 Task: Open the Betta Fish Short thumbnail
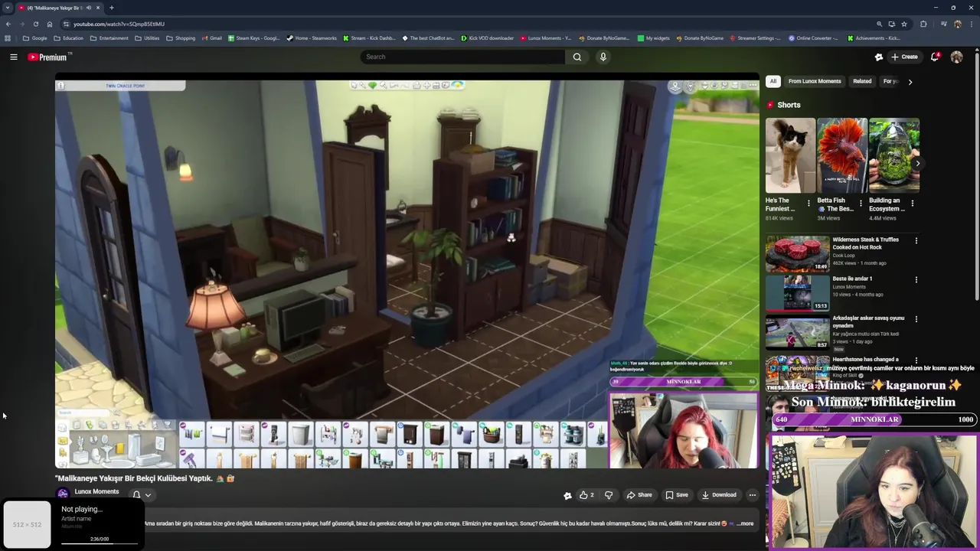[x=842, y=155]
